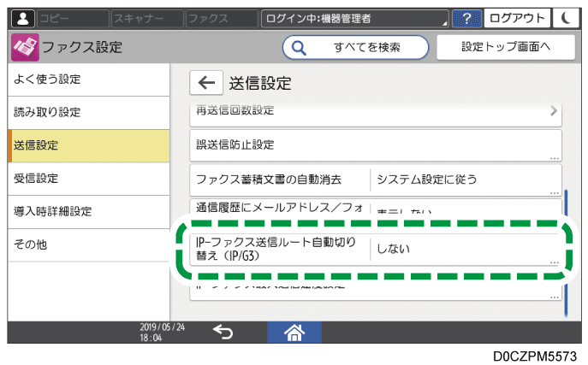Select 受信設定 in sidebar
Viewport: 588px width, 365px height.
[88, 179]
